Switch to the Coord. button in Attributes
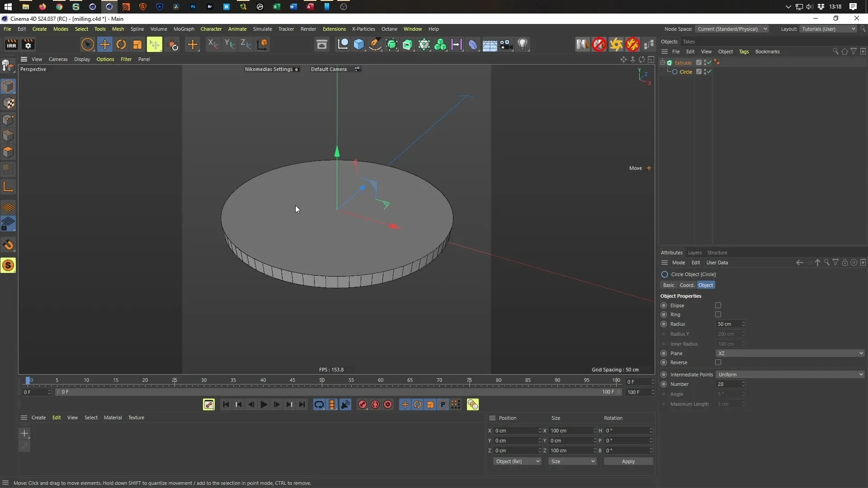This screenshot has width=868, height=488. pos(687,285)
